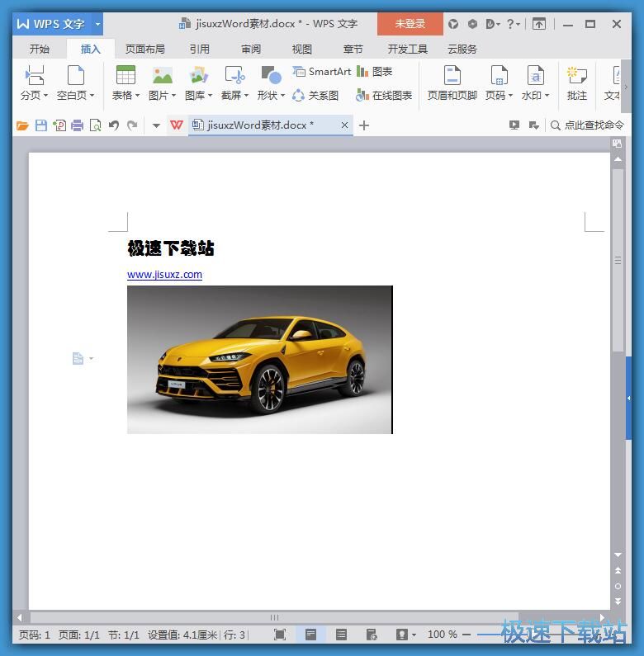Image resolution: width=644 pixels, height=656 pixels.
Task: Open the help question mark menu
Action: coord(513,24)
